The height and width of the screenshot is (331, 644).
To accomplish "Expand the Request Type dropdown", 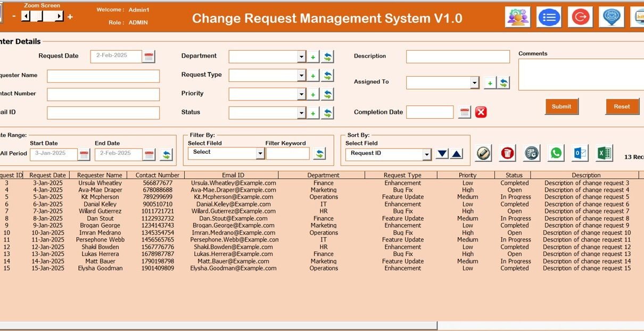I will [x=302, y=76].
